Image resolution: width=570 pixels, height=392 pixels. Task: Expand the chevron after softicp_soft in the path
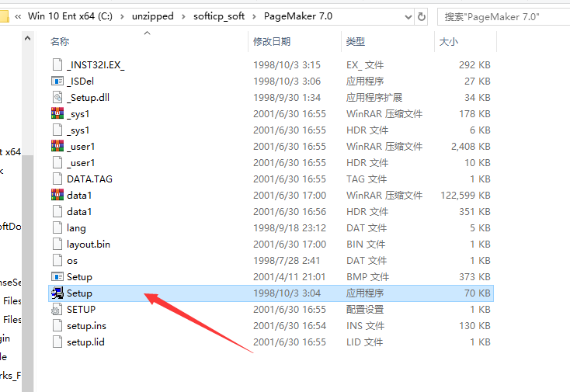[x=254, y=16]
